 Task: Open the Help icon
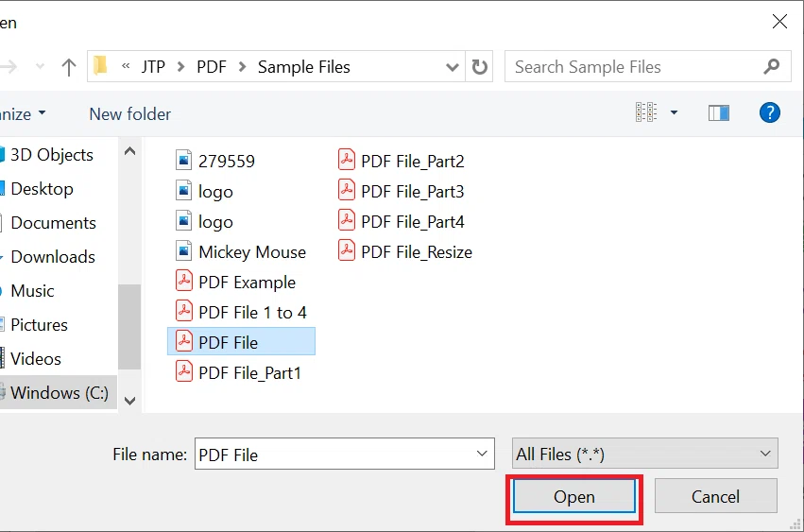coord(769,112)
